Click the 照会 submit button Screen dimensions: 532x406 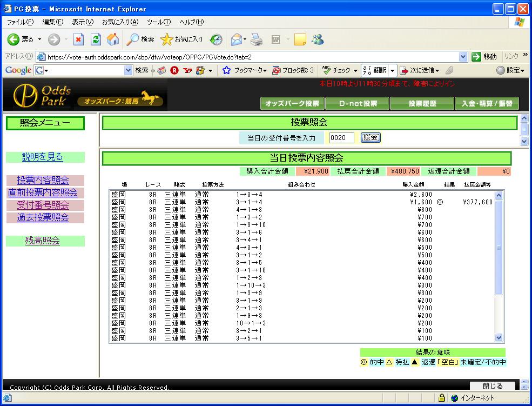[x=370, y=137]
